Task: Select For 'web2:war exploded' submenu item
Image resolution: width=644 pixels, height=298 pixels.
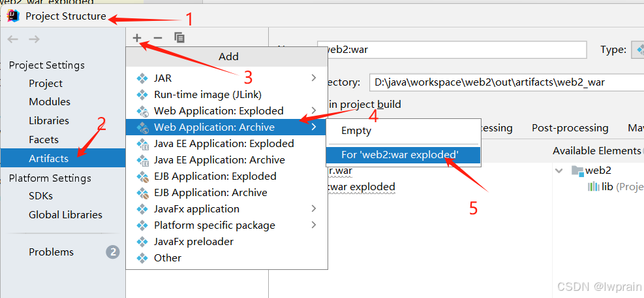Action: (403, 155)
